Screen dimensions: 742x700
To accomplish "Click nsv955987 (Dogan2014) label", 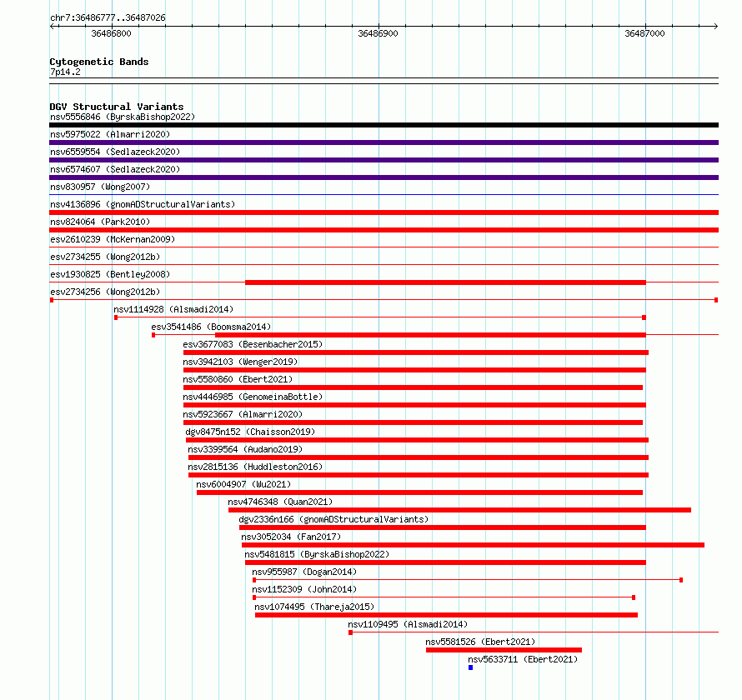I will pyautogui.click(x=304, y=572).
